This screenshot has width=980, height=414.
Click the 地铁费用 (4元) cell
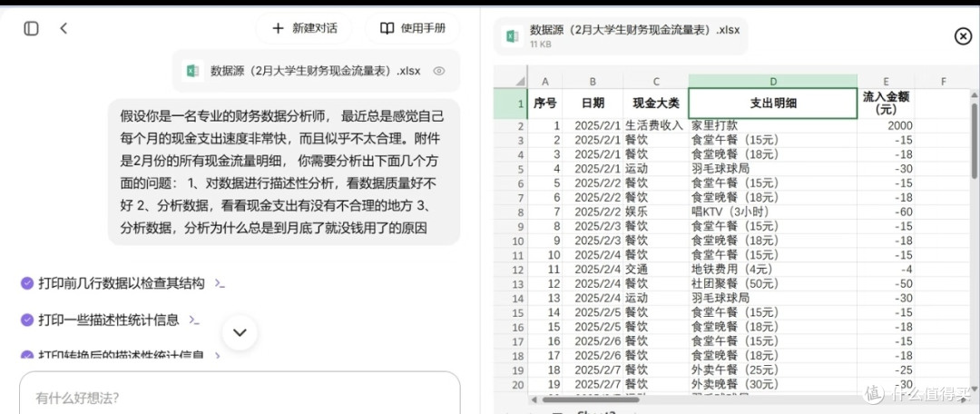pyautogui.click(x=773, y=270)
